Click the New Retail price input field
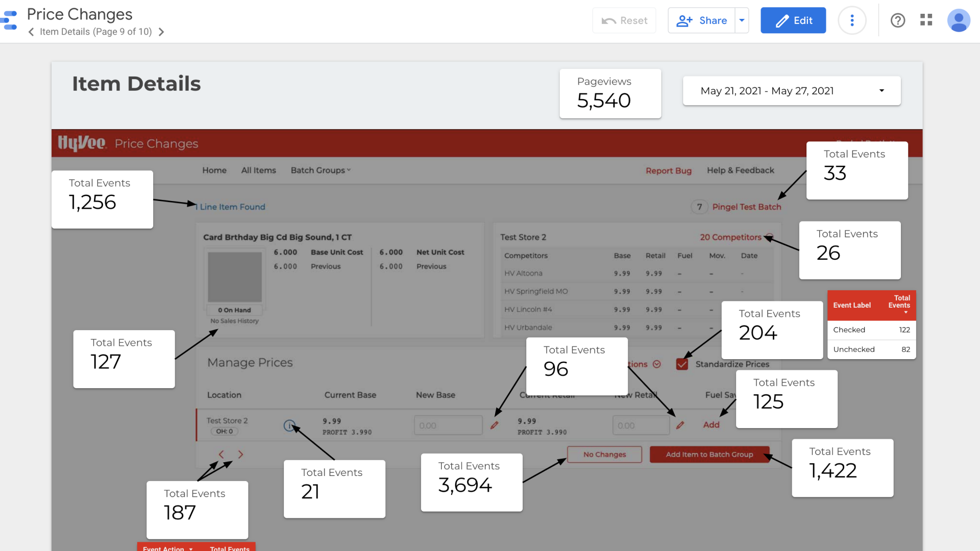Image resolution: width=980 pixels, height=551 pixels. [x=641, y=425]
